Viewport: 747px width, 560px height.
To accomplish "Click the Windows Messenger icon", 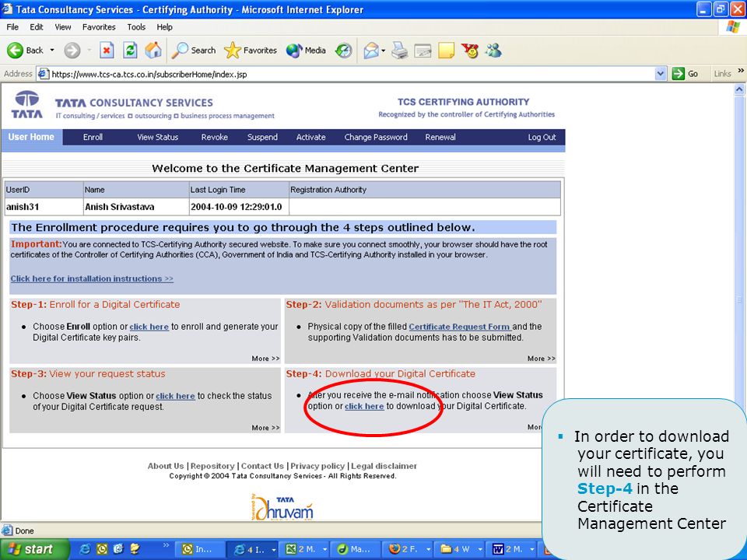I will point(493,50).
